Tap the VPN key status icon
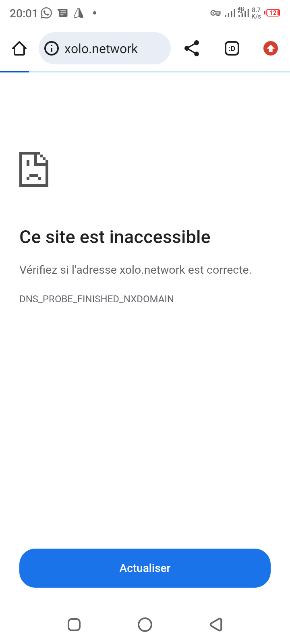290x644 pixels. [215, 13]
